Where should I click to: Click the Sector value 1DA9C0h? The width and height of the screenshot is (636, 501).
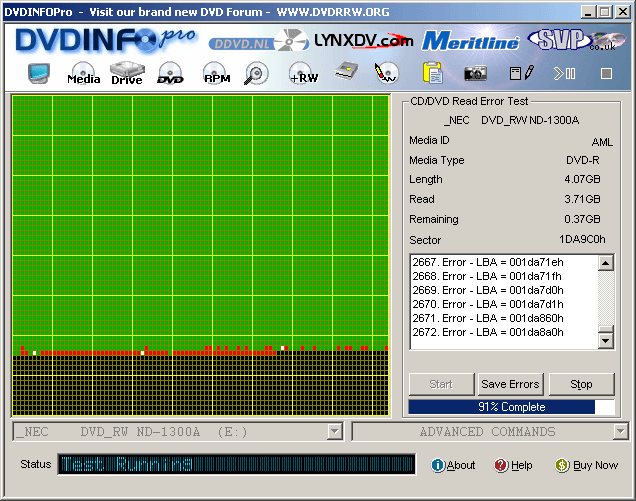[582, 239]
